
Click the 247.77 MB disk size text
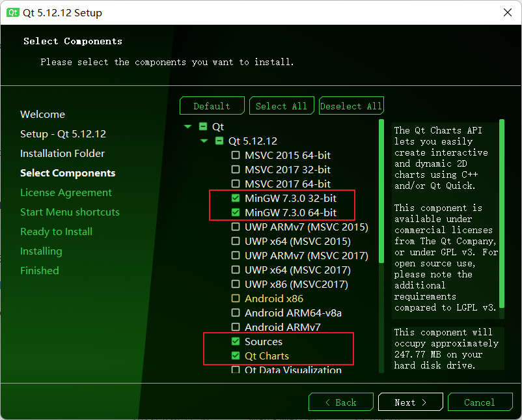418,354
